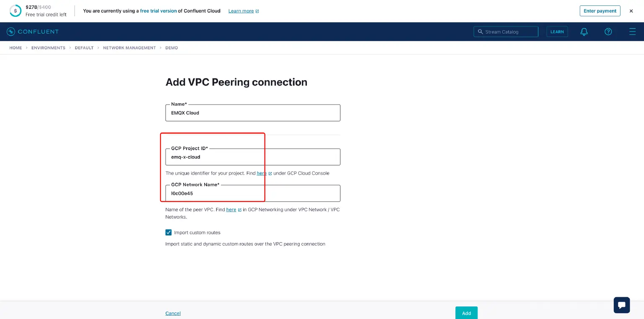Open notifications via the bell icon
Viewport: 644px width, 319px height.
(x=584, y=31)
